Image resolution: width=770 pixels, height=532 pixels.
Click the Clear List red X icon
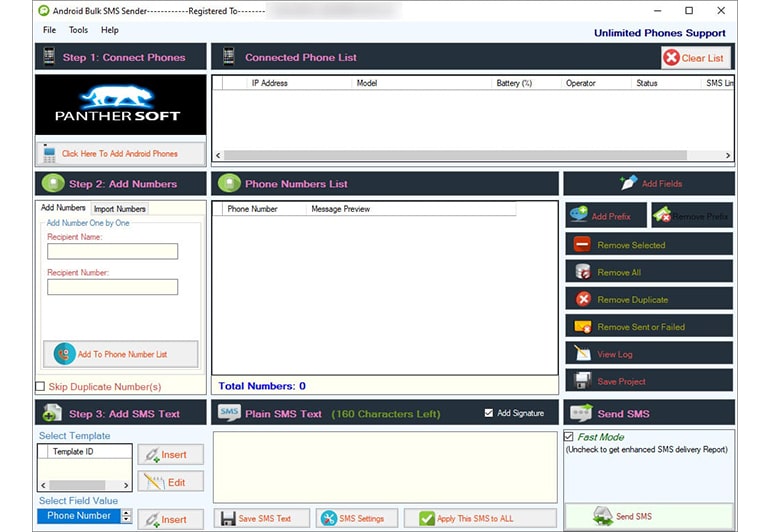(671, 57)
